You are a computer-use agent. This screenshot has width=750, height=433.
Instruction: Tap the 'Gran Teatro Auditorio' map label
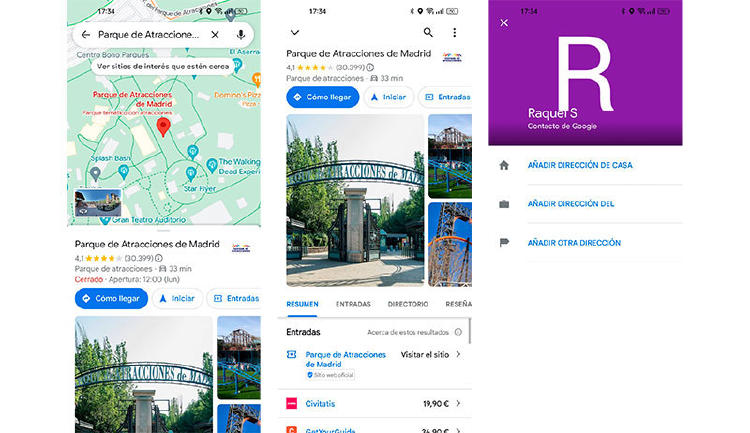coord(149,220)
